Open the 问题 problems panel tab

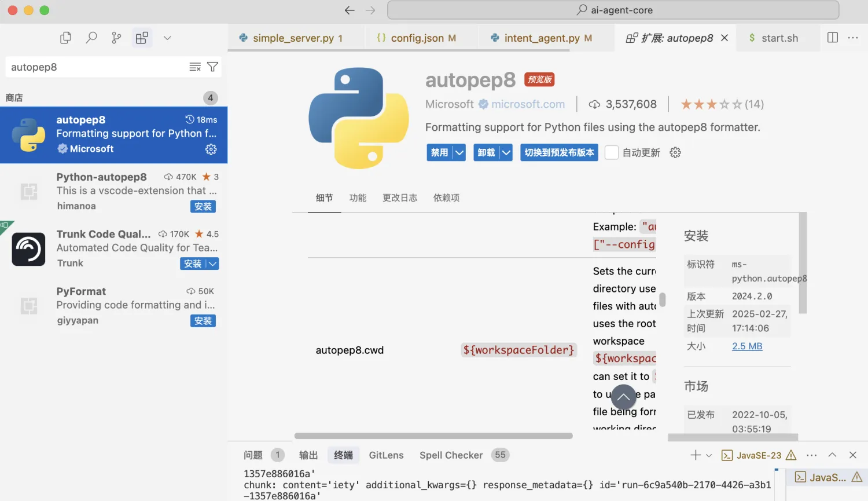click(x=253, y=455)
